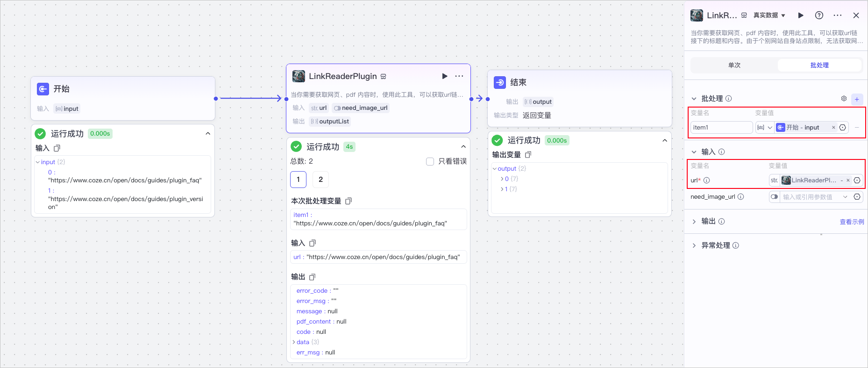Viewport: 868px width, 368px height.
Task: Show info tooltip for 批处理
Action: (x=728, y=99)
